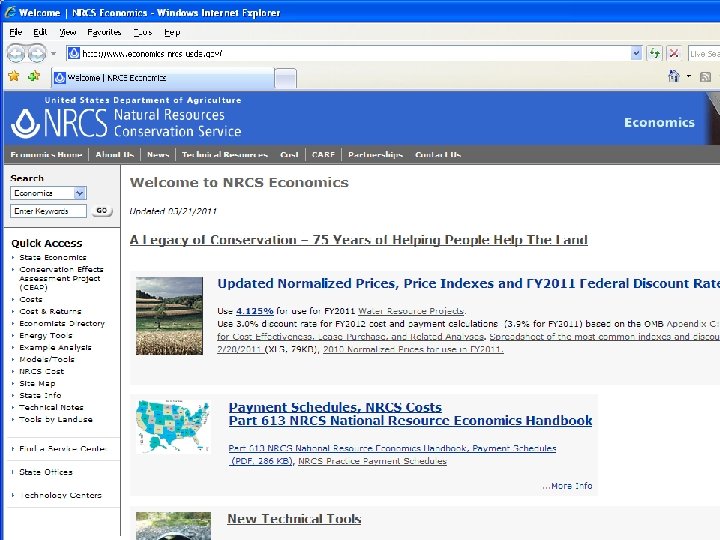Open the New Technical Tools heading link
Screen dimensions: 720x540
point(294,519)
